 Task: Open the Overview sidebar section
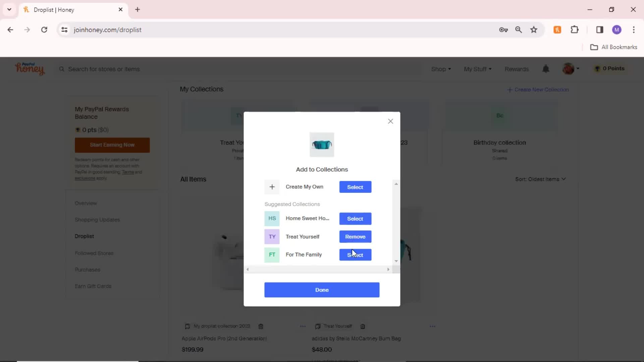tap(86, 203)
